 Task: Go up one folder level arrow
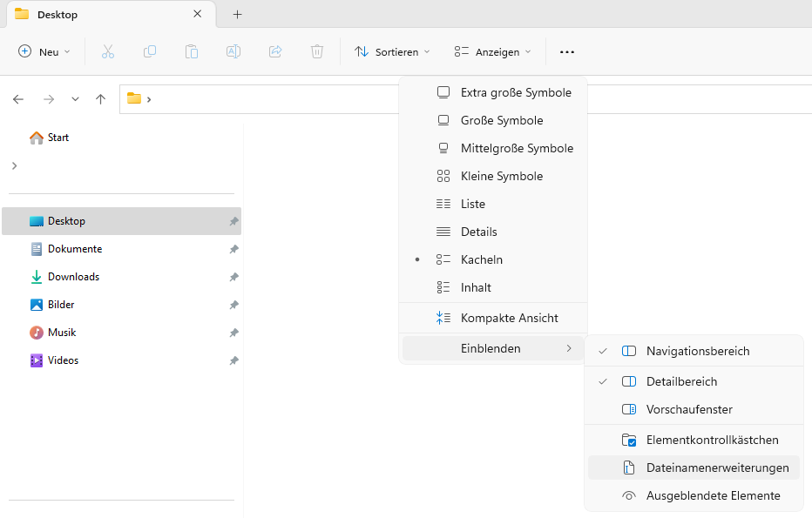[101, 99]
